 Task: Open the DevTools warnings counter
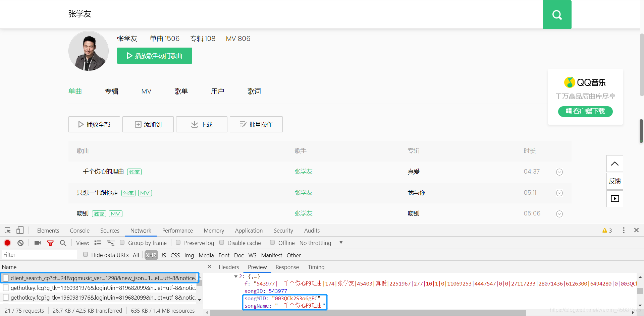pyautogui.click(x=607, y=230)
